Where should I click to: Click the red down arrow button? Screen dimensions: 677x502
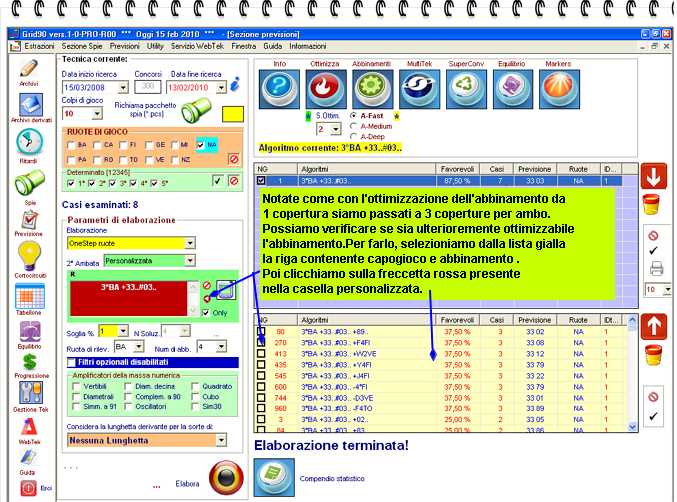click(x=654, y=176)
